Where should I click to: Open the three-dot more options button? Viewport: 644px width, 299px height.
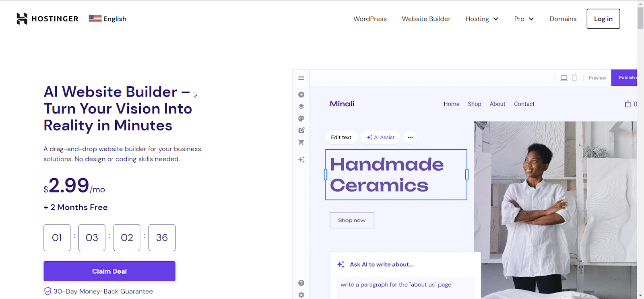[x=410, y=137]
